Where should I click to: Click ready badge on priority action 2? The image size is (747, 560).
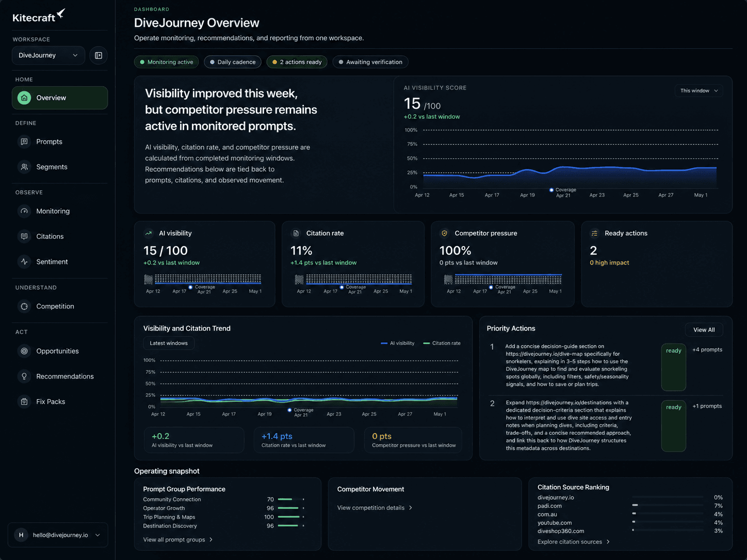click(x=674, y=426)
